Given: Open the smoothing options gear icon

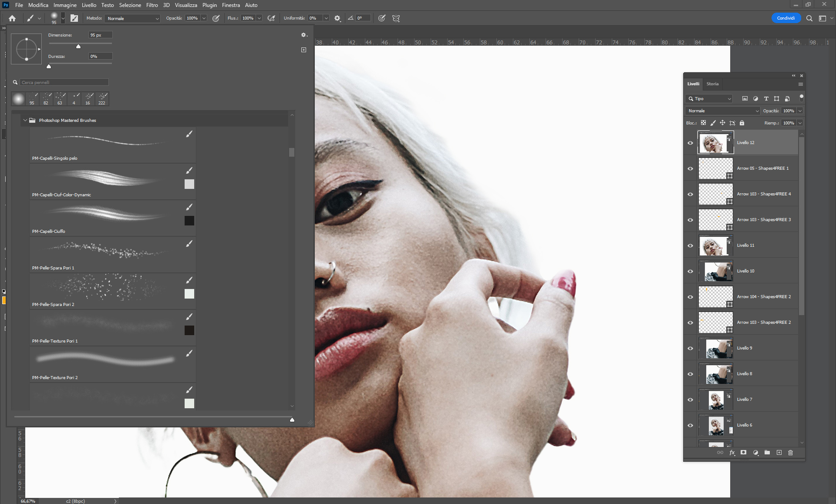Looking at the screenshot, I should (x=337, y=18).
